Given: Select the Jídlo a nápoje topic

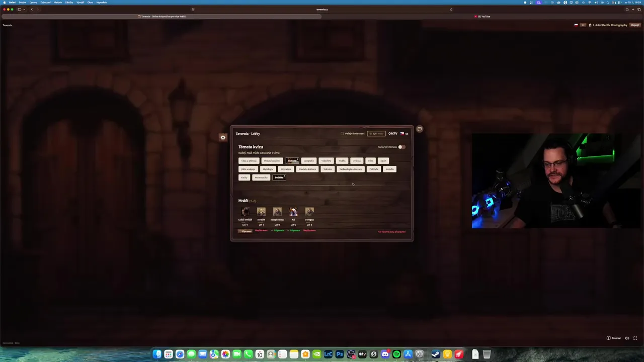Looking at the screenshot, I should pos(248,169).
